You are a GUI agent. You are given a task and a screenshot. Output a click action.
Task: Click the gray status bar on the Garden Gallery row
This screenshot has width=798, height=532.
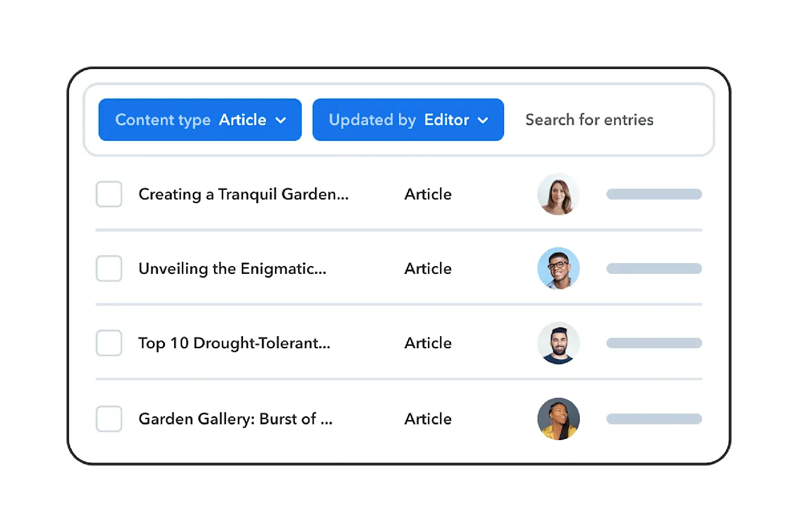click(654, 418)
